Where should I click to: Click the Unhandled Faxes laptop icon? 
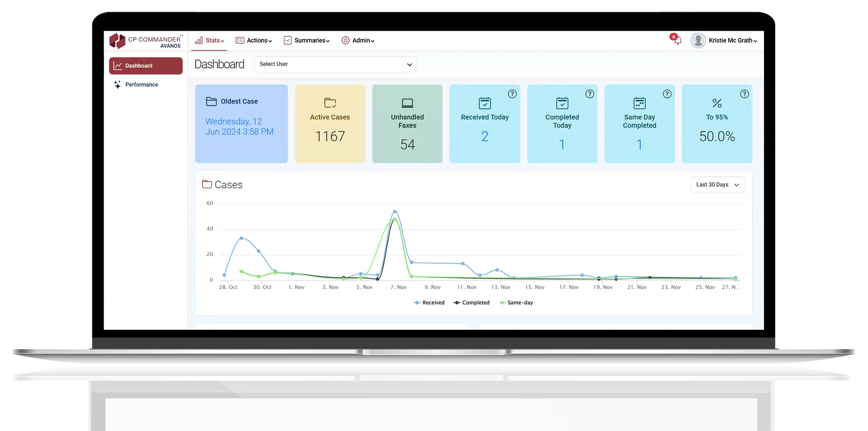[407, 103]
